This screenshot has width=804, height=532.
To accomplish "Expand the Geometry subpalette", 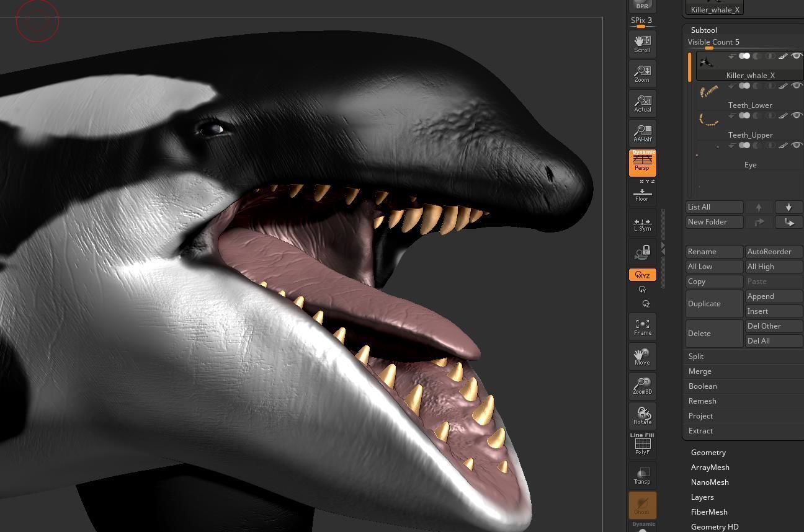I will [x=708, y=453].
